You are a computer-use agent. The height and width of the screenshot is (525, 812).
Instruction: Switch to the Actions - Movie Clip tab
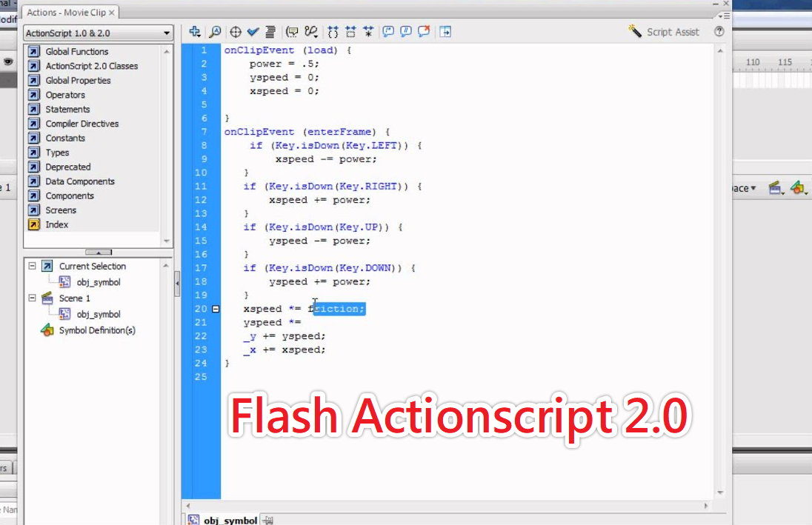pos(66,13)
